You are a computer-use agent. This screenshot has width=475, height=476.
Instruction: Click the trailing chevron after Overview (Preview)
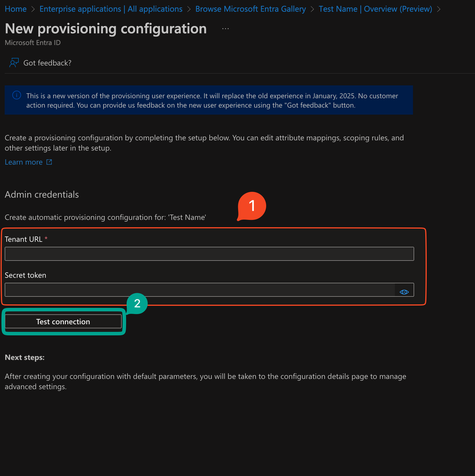click(438, 9)
